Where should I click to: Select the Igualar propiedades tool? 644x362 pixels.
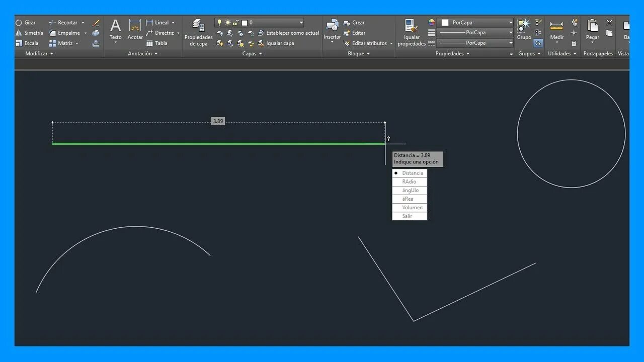[x=412, y=33]
